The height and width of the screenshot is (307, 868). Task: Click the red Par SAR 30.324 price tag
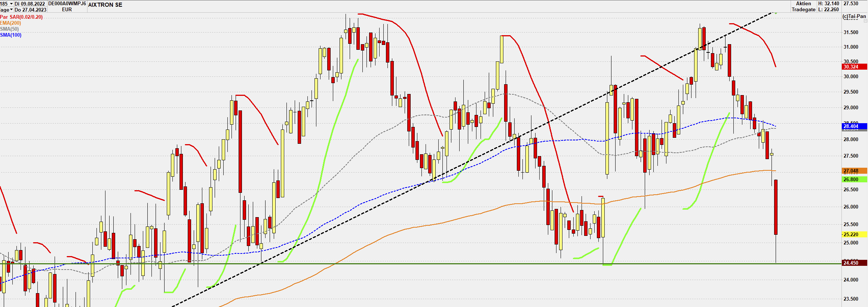(x=855, y=67)
